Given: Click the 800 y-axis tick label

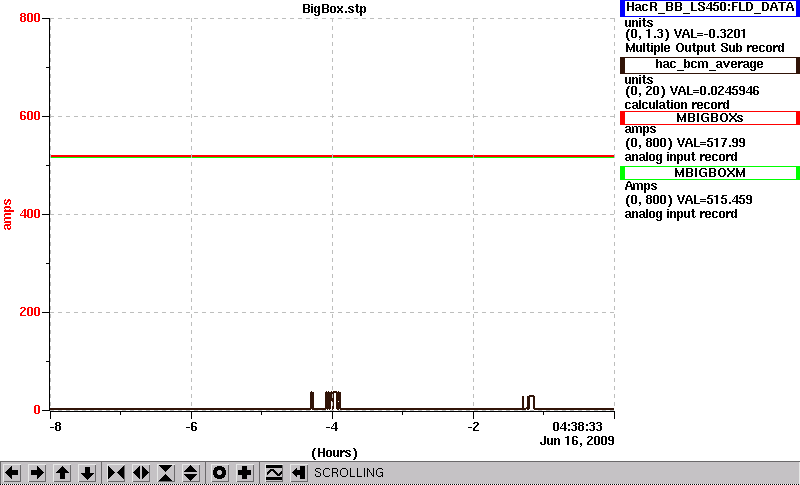Looking at the screenshot, I should point(30,18).
